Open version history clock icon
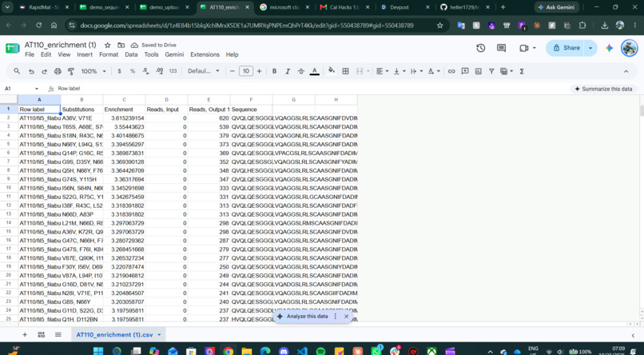This screenshot has width=644, height=355. [x=480, y=48]
